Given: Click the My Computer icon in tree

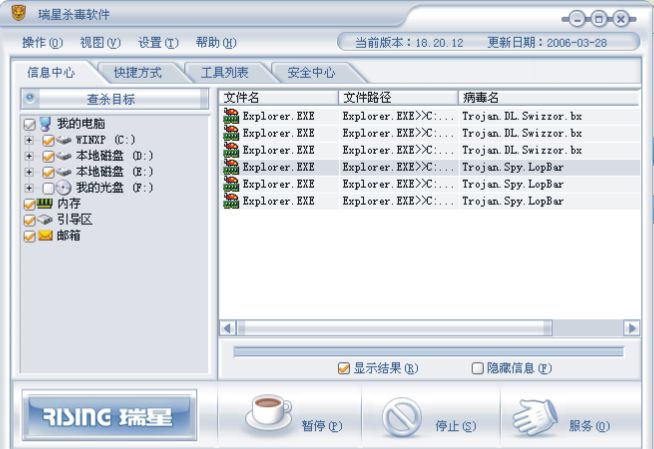Looking at the screenshot, I should 45,124.
